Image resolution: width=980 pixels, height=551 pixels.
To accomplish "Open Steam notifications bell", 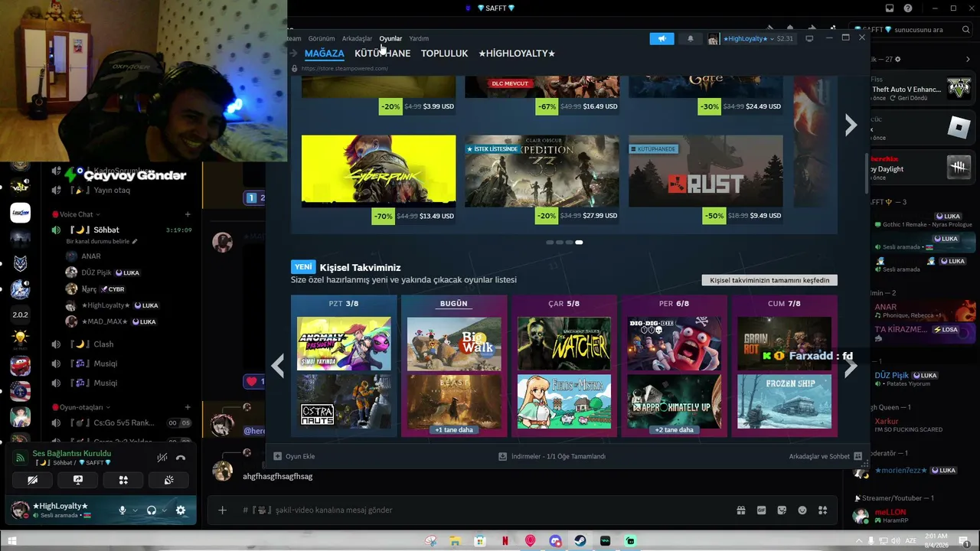I will [x=691, y=38].
